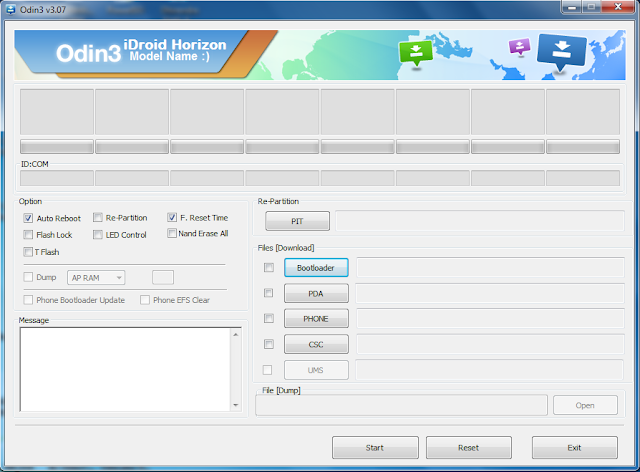This screenshot has width=640, height=472.
Task: Click the Odin3 logo in banner
Action: [89, 54]
